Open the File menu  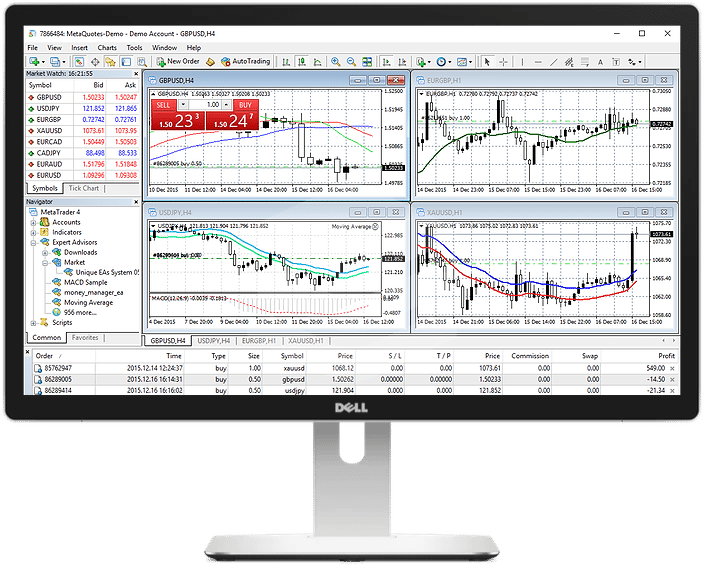click(x=32, y=48)
